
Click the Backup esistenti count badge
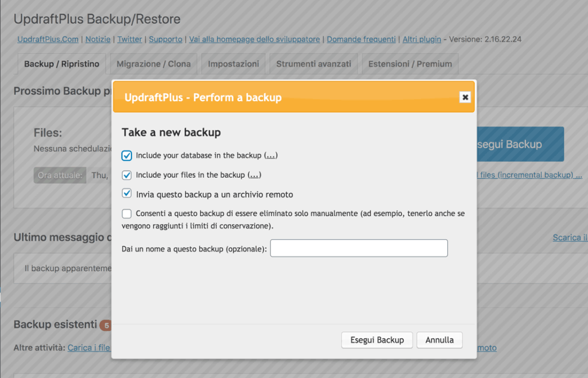[106, 325]
